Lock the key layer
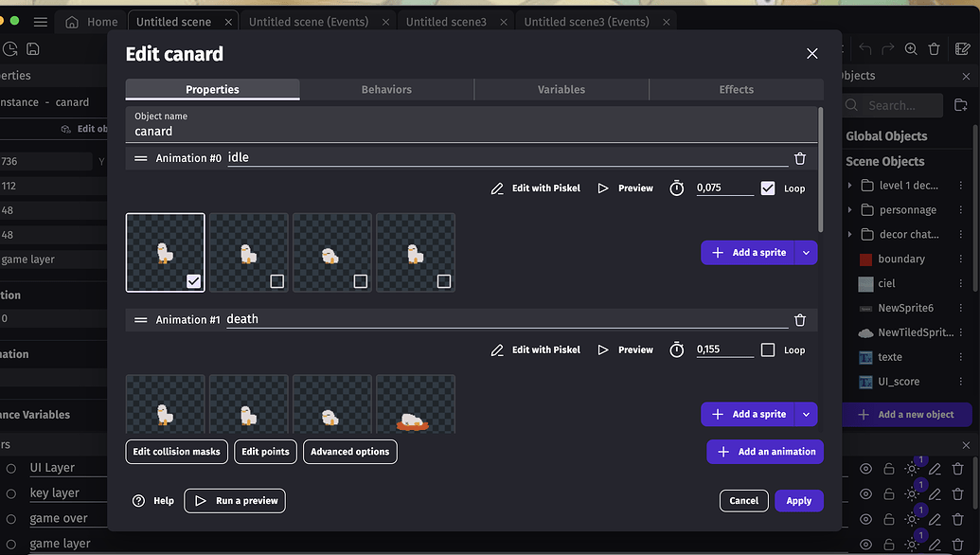980x555 pixels. (889, 493)
